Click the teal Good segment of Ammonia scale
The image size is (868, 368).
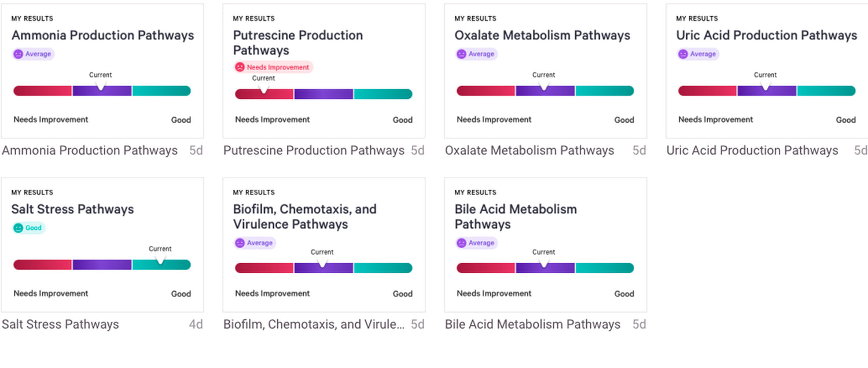pos(161,91)
